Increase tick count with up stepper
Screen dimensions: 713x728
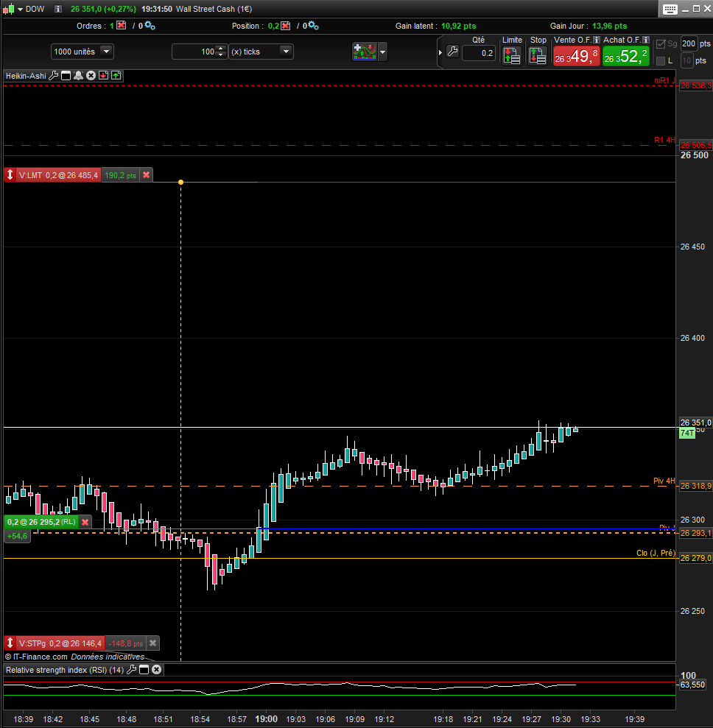pyautogui.click(x=221, y=49)
